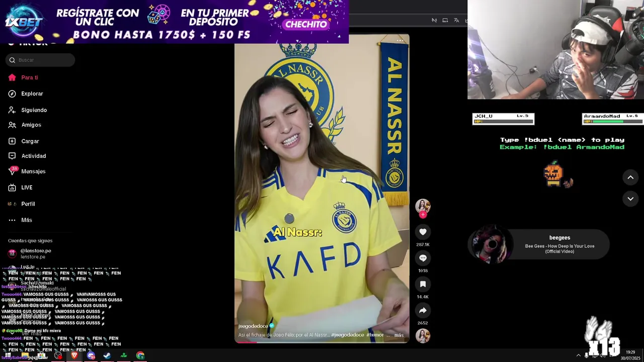Open the clock showing 19:29

coord(630,355)
